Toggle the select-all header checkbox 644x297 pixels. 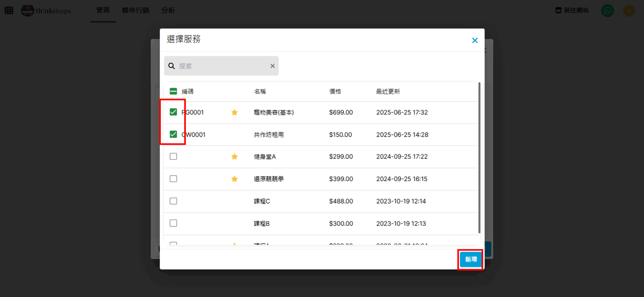tap(173, 91)
